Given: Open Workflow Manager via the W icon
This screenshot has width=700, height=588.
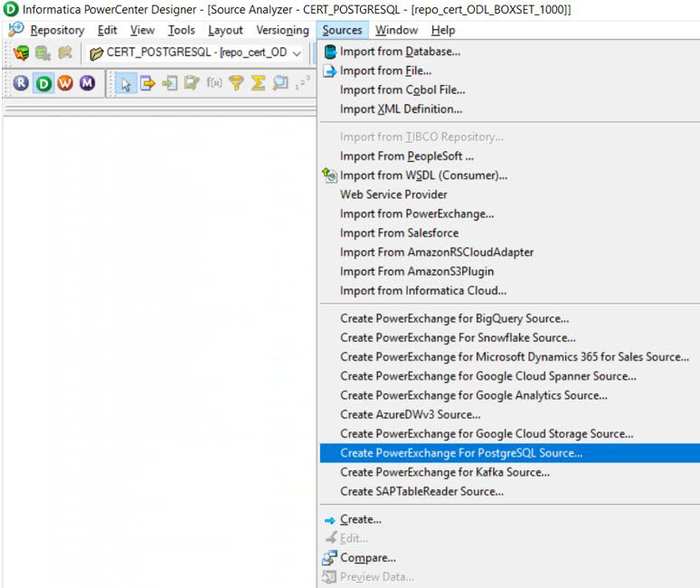Looking at the screenshot, I should pyautogui.click(x=65, y=83).
